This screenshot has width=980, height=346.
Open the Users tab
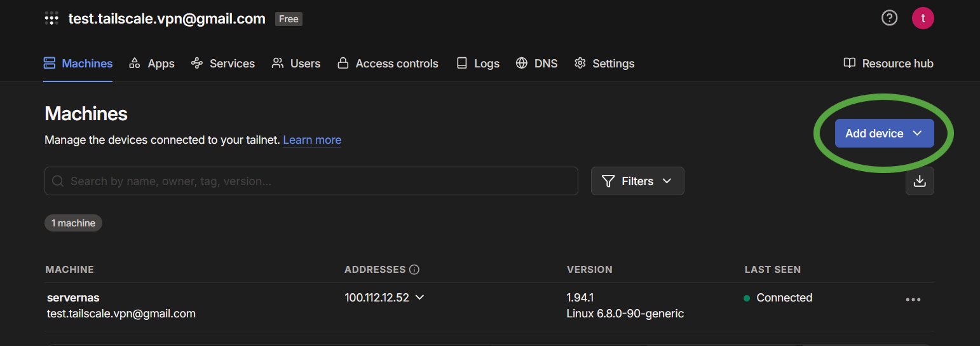click(x=296, y=64)
